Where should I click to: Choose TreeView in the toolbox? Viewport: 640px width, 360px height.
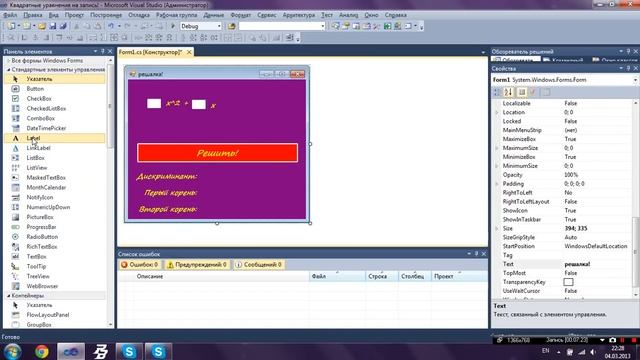[38, 276]
